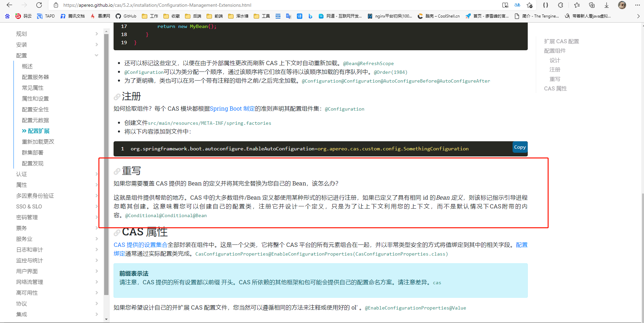
Task: Open the 后端 bookmarks folder
Action: [193, 16]
